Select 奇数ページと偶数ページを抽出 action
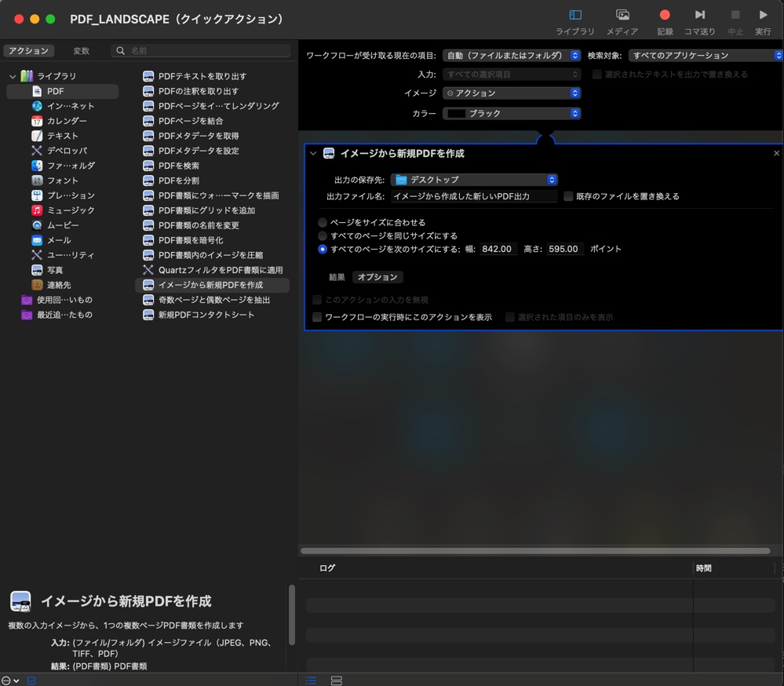Viewport: 784px width, 686px height. 214,300
